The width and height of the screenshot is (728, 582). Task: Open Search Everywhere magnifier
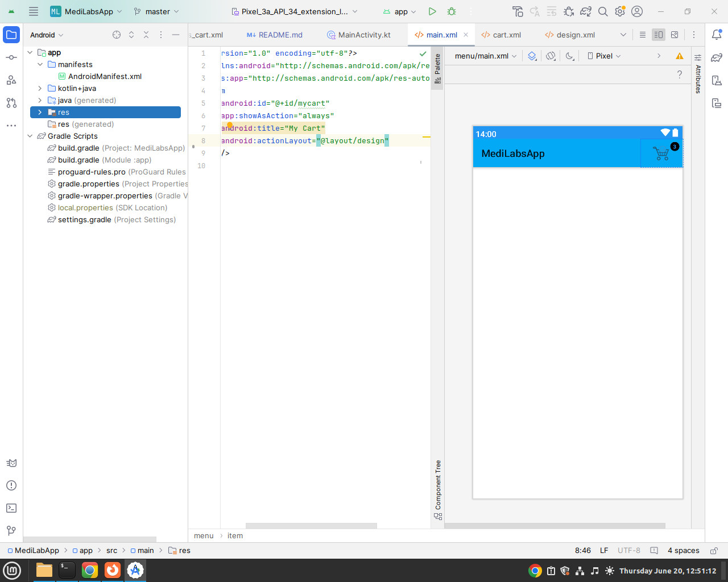603,11
